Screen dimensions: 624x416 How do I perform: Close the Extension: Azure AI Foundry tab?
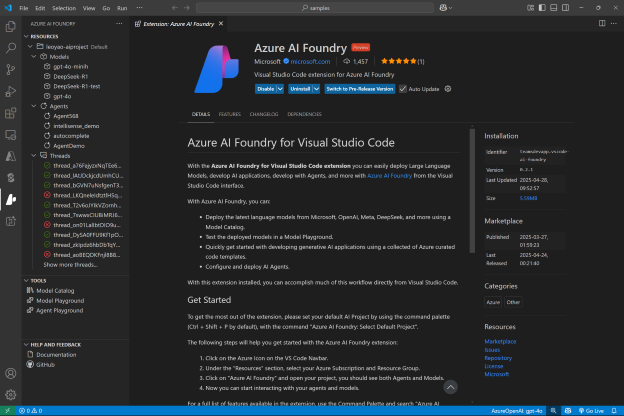coord(221,23)
